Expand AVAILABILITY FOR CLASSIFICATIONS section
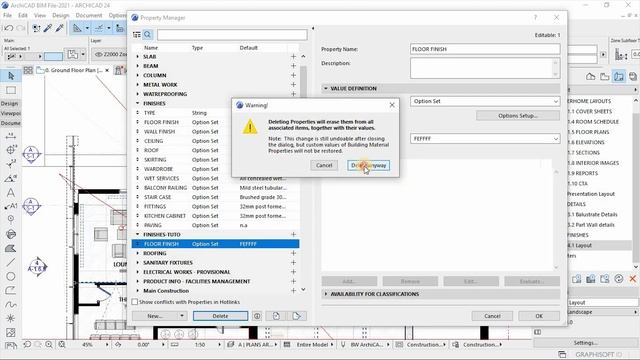This screenshot has height=360, width=640. pos(326,294)
